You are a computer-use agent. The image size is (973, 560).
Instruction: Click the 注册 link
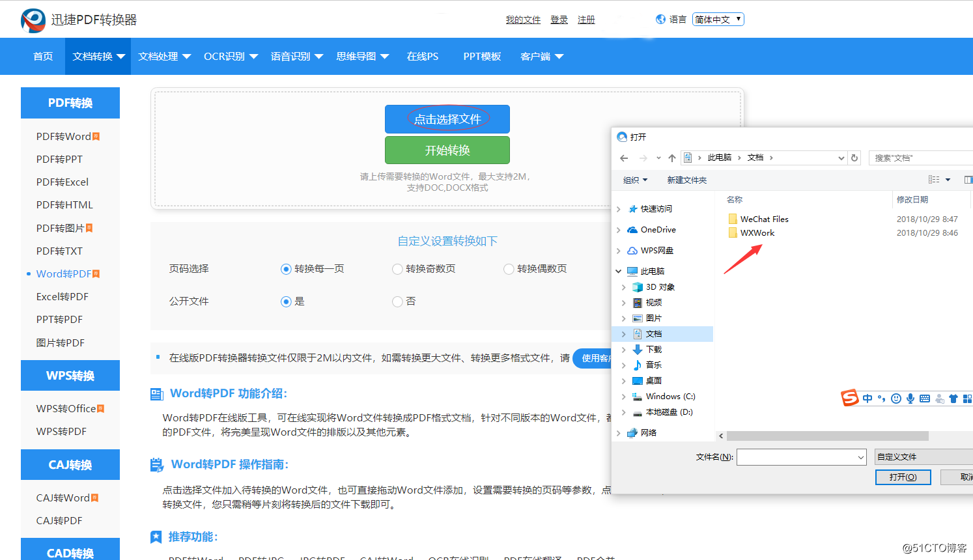pyautogui.click(x=587, y=20)
